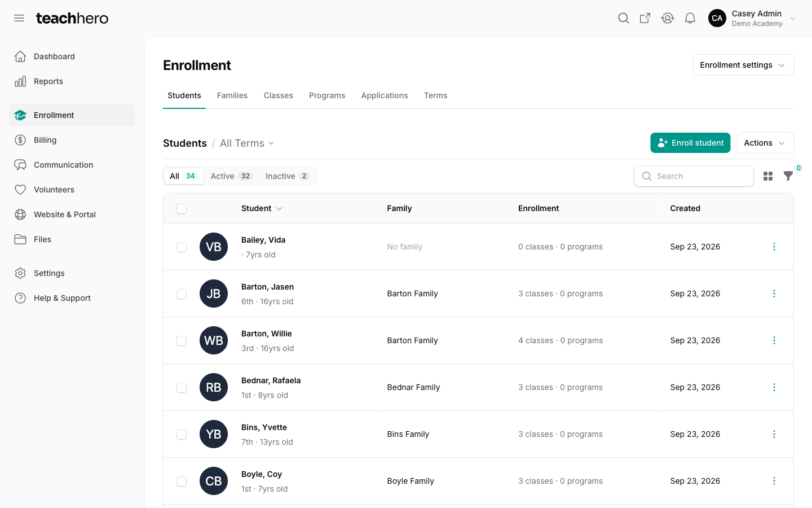The height and width of the screenshot is (508, 812).
Task: Open the student filter funnel
Action: 788,176
